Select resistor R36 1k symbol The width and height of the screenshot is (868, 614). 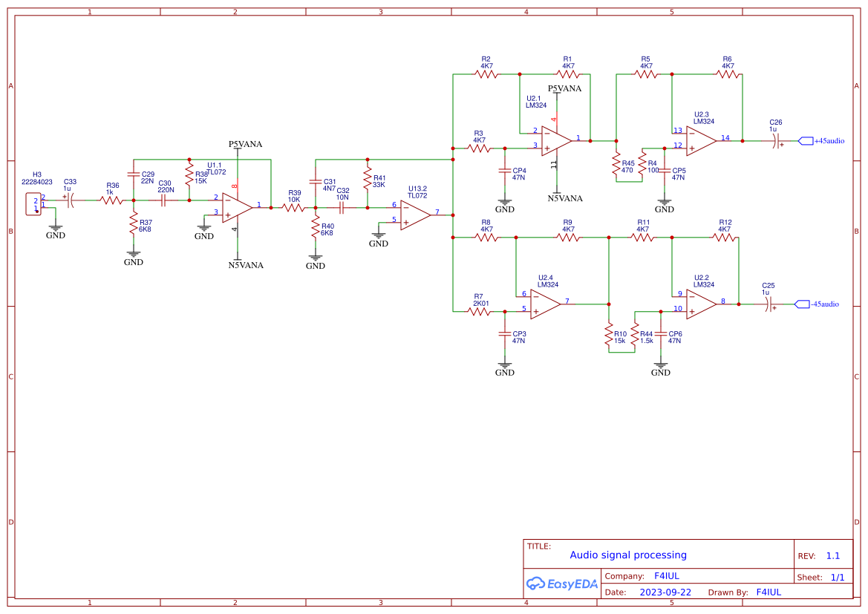point(111,200)
